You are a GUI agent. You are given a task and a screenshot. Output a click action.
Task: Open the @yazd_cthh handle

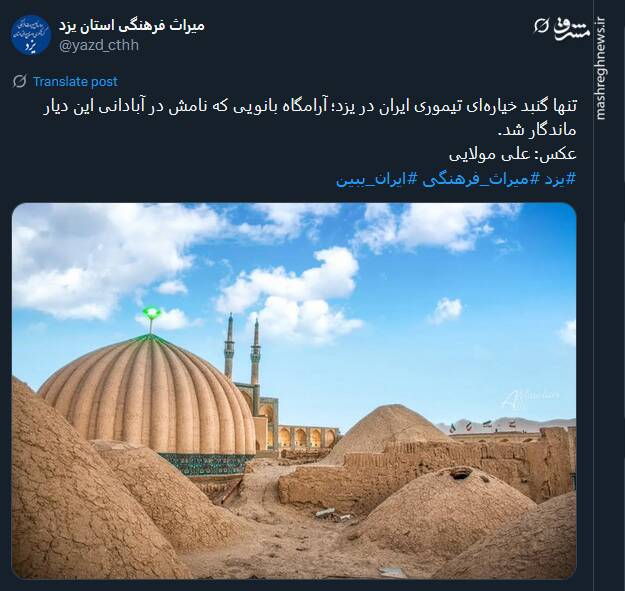tap(99, 45)
